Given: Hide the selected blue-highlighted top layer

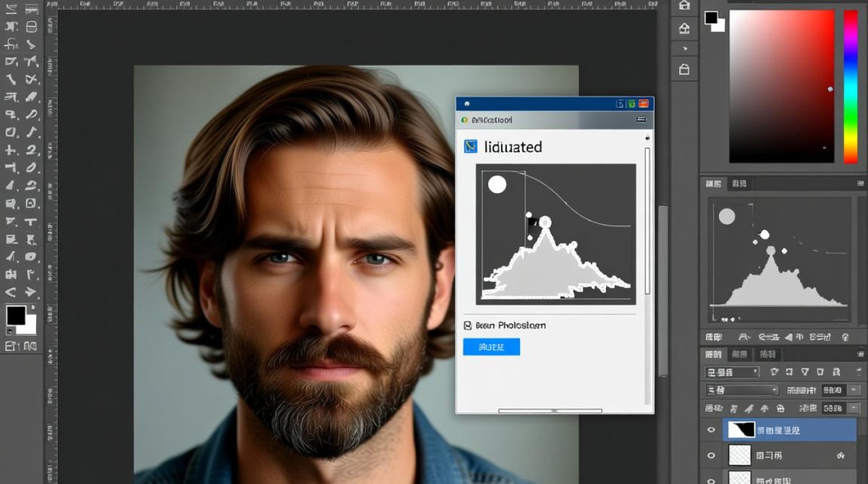Looking at the screenshot, I should pos(711,430).
